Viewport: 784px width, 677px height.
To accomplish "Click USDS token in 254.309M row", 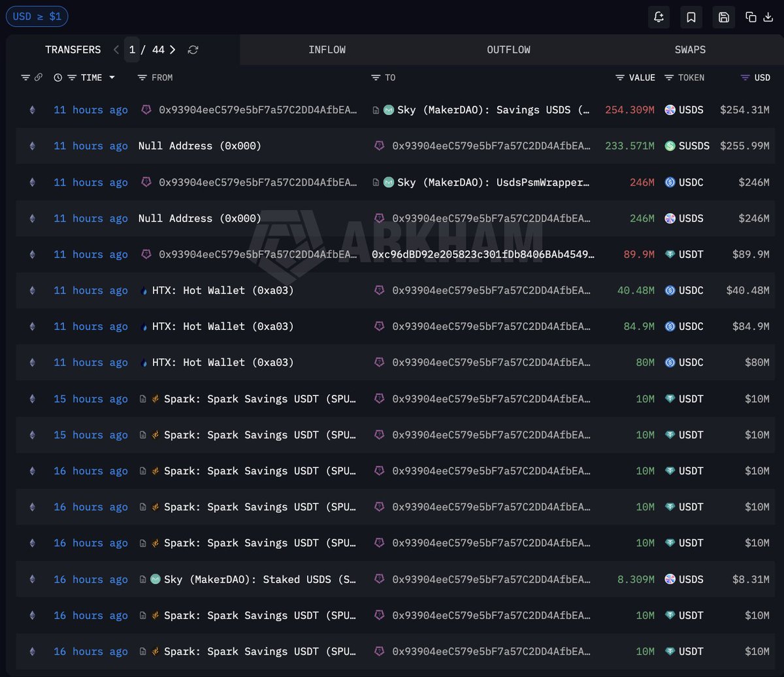I will coord(684,110).
